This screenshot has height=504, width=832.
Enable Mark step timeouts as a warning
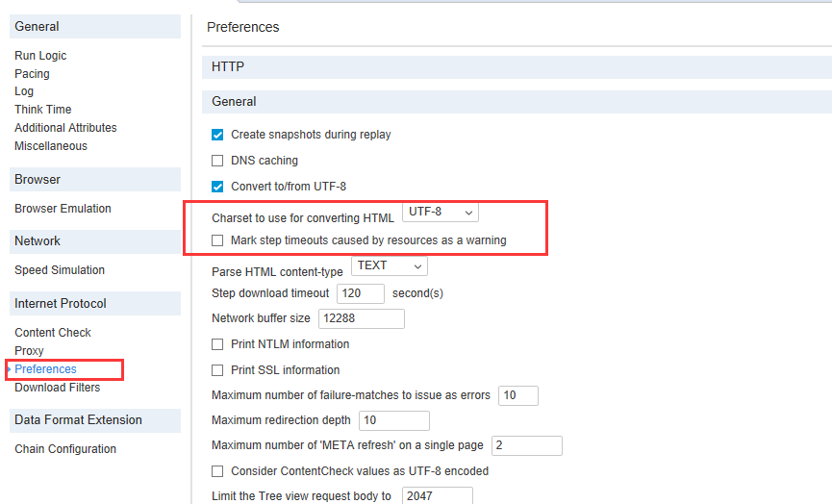pos(217,240)
